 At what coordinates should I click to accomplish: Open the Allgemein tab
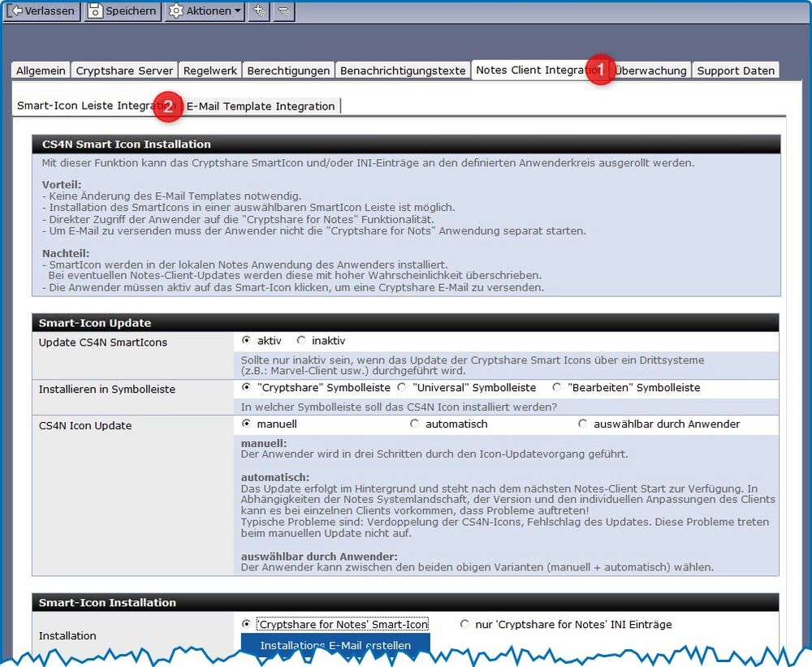[x=40, y=70]
